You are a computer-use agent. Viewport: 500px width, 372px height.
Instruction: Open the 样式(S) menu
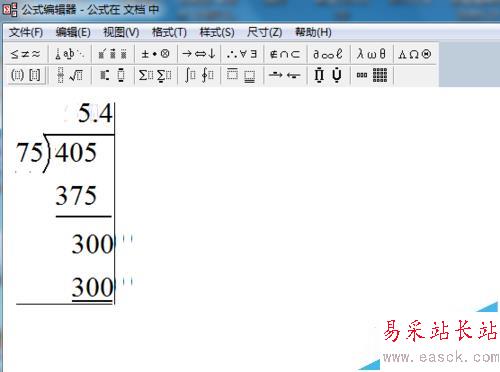tap(217, 33)
